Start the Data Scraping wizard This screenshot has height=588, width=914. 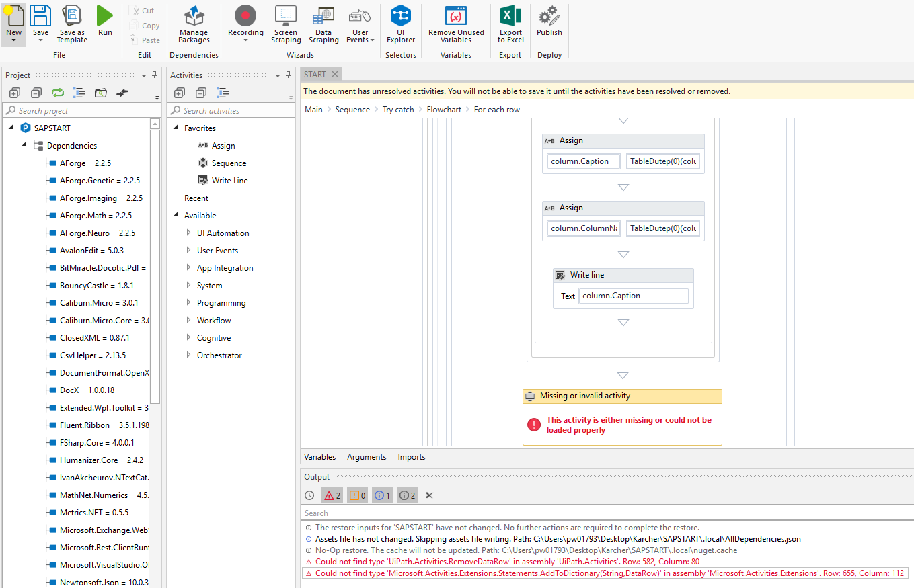coord(323,25)
